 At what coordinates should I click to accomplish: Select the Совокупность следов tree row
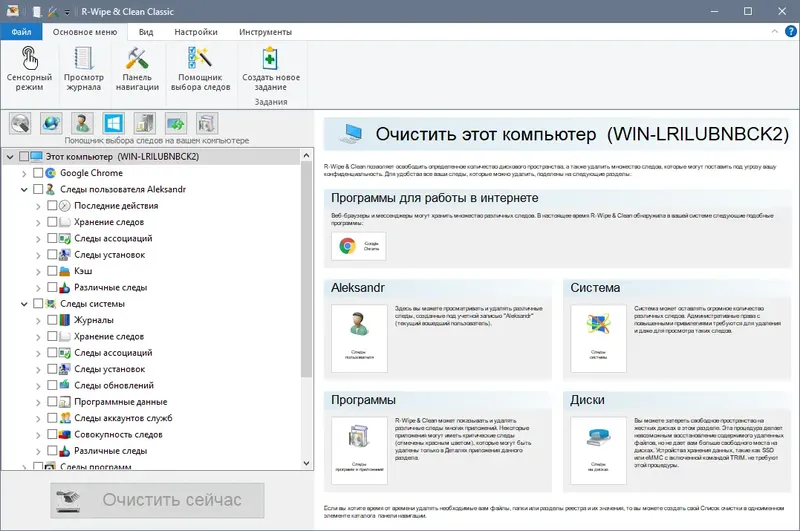click(x=118, y=434)
